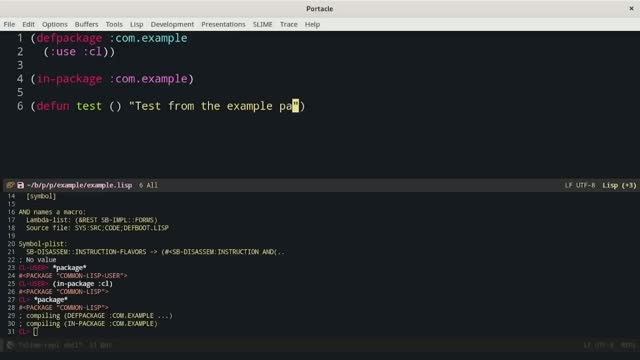The image size is (640, 360).
Task: Click the icon at the left of the REPL mode line
Action: click(x=10, y=345)
